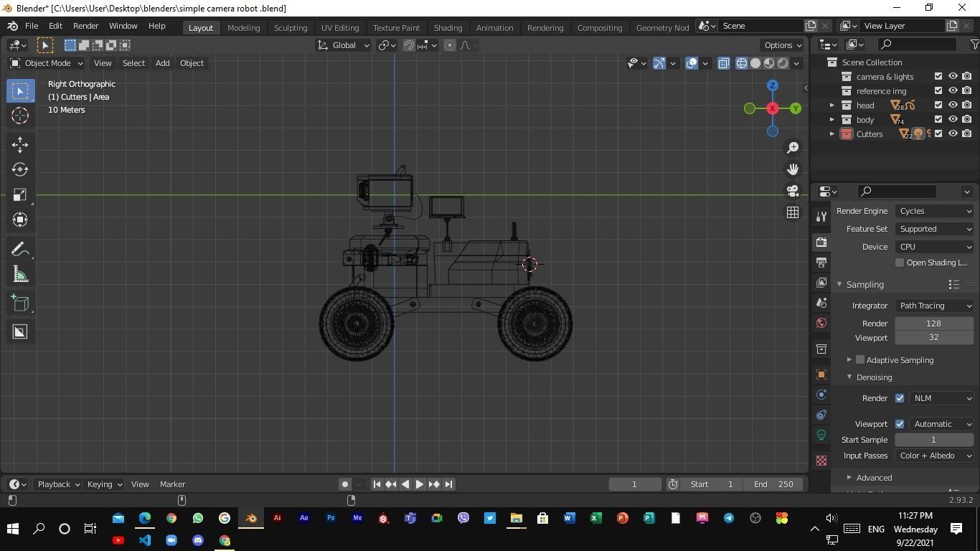980x551 pixels.
Task: Click Start Sample value field
Action: pos(934,440)
